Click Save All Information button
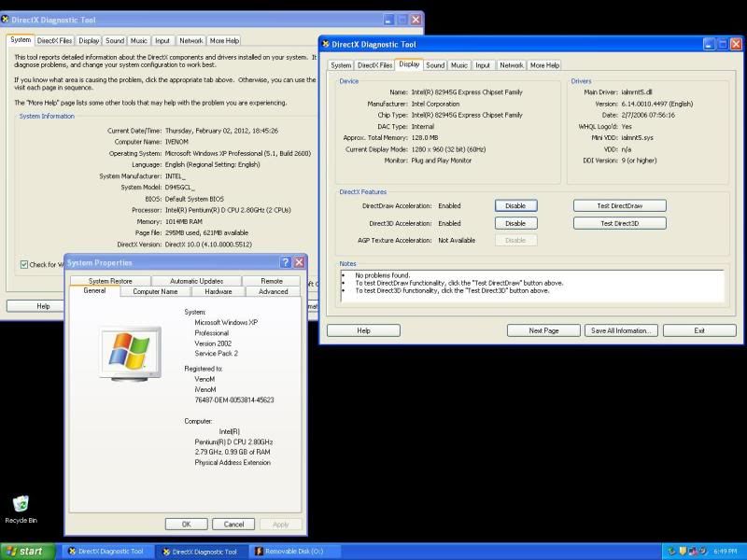The image size is (747, 560). point(621,330)
